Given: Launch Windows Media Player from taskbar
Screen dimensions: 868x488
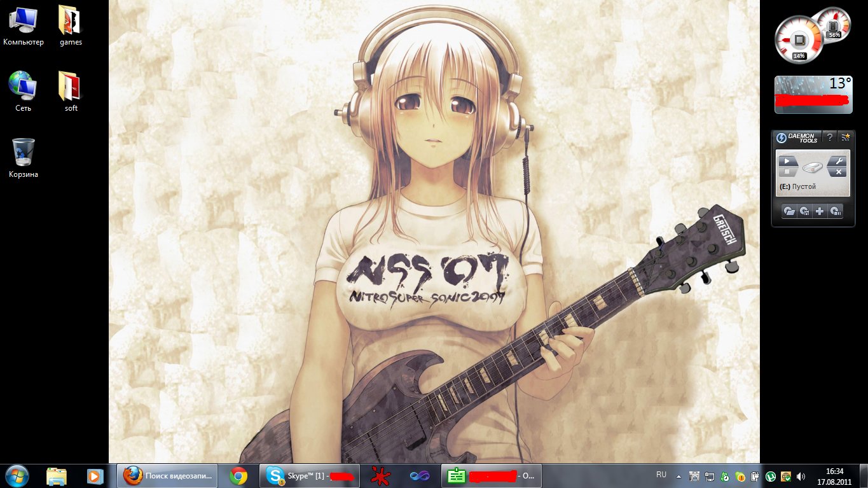Looking at the screenshot, I should tap(95, 476).
